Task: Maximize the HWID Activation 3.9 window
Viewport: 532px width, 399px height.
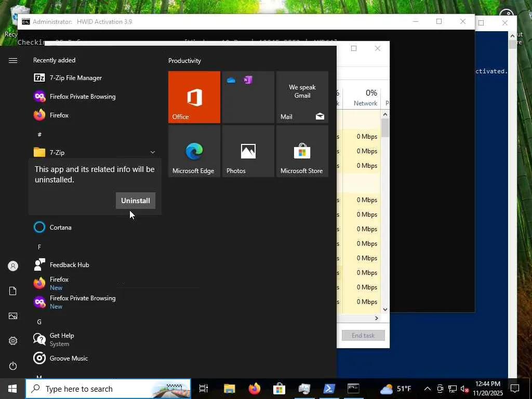Action: point(439,21)
